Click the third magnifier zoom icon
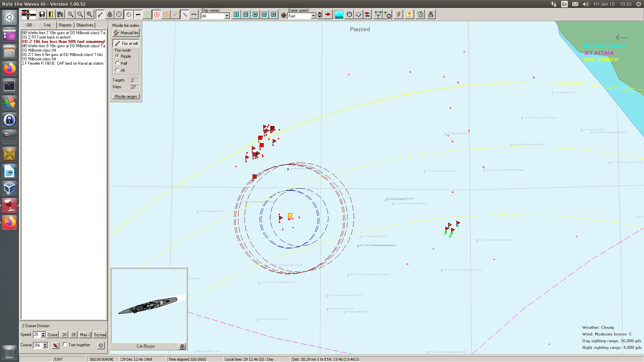 tap(89, 14)
